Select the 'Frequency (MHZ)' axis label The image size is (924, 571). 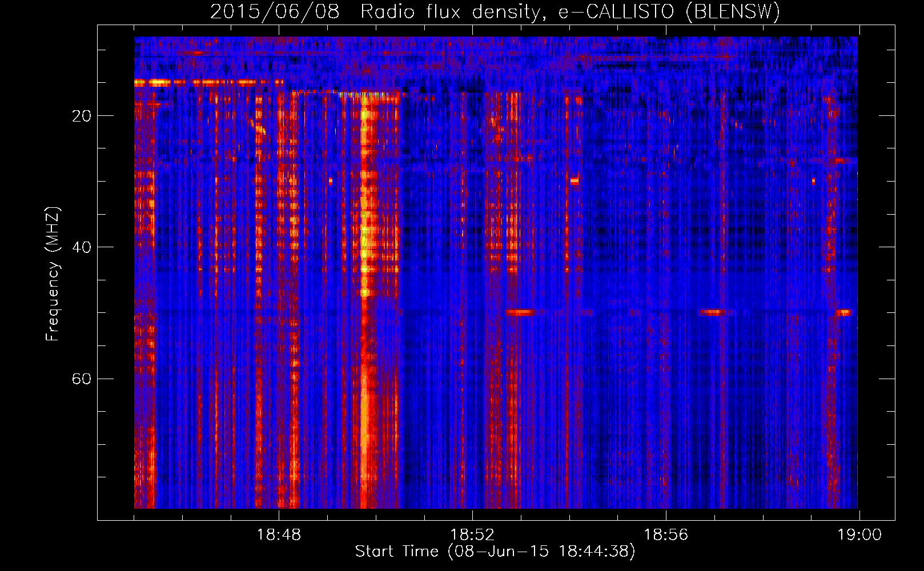pyautogui.click(x=53, y=274)
